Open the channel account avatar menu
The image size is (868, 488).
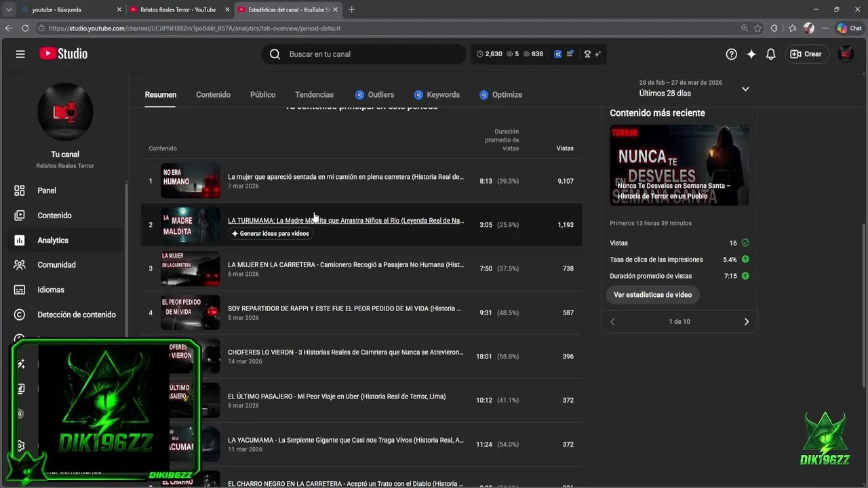(x=846, y=54)
